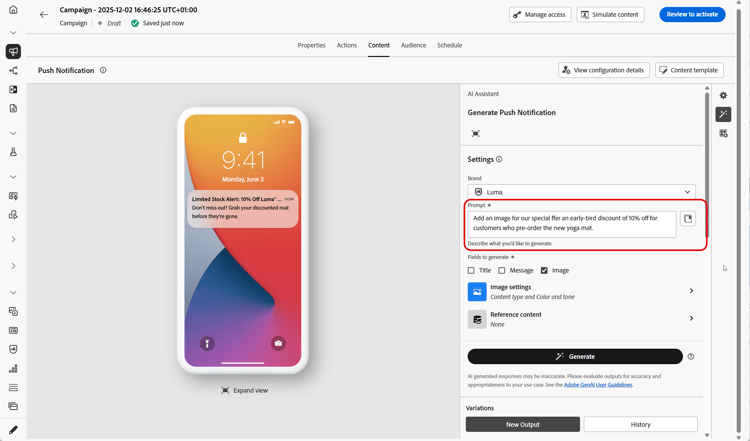Click the info icon beside Push Notification
This screenshot has width=750, height=441.
pyautogui.click(x=103, y=70)
